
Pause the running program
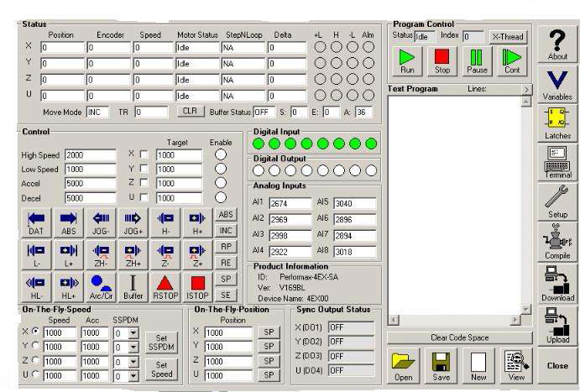click(477, 61)
